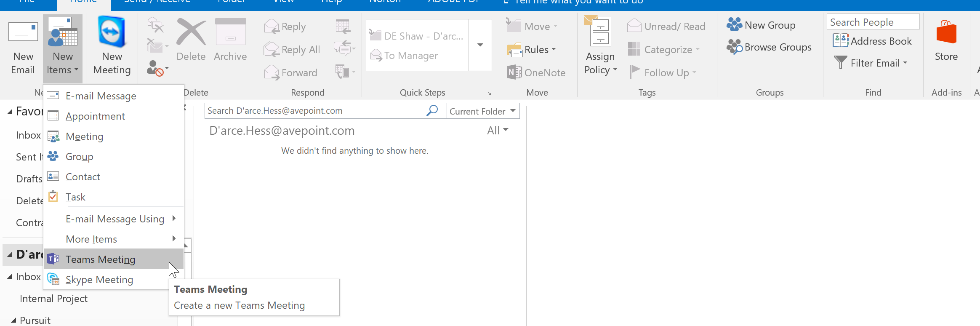Open the More respond actions icon
Screen dimensions: 980x326
point(345,72)
